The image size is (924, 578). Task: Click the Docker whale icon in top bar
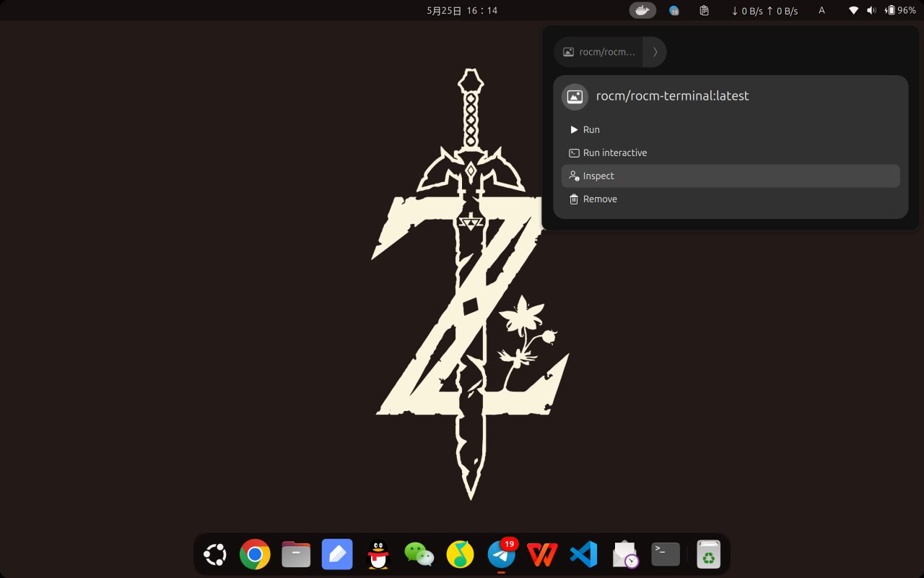642,10
